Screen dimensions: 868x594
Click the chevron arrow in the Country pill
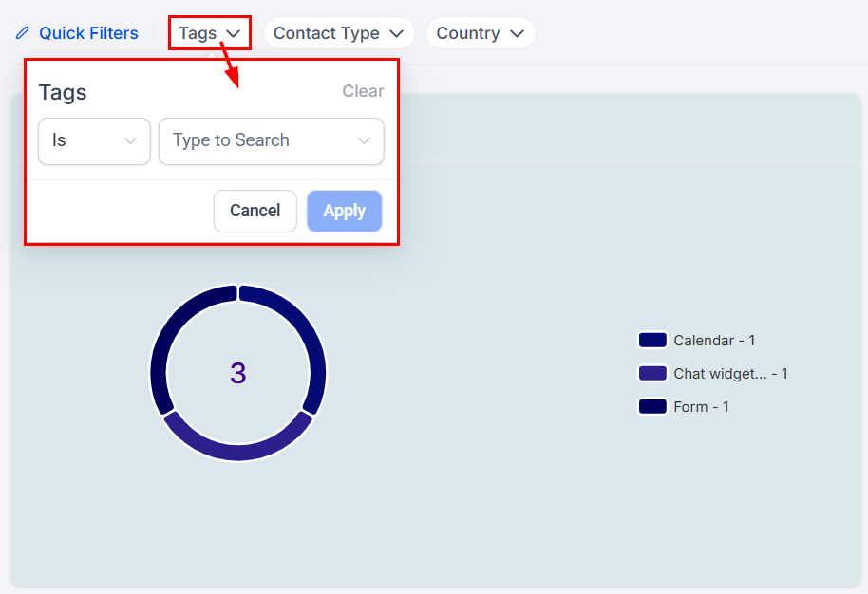click(517, 33)
